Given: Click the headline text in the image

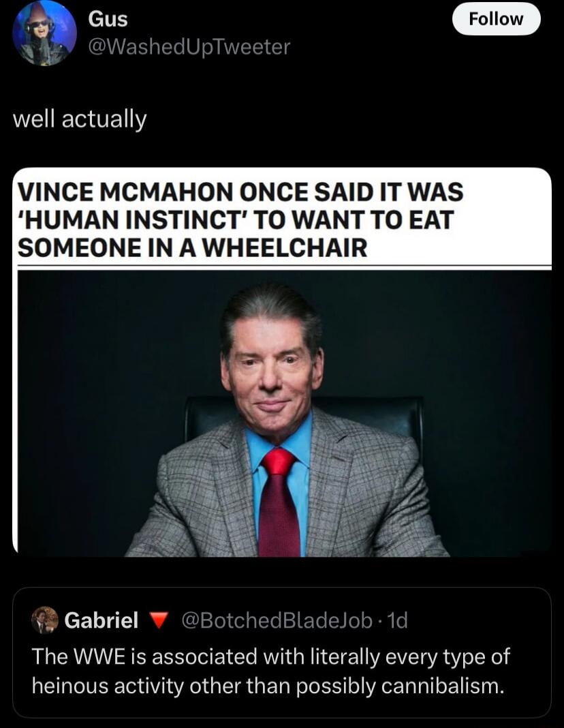Looking at the screenshot, I should point(240,219).
